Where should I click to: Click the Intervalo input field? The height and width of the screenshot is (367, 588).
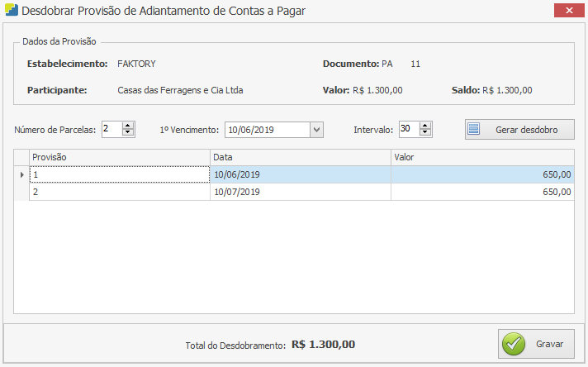[409, 130]
